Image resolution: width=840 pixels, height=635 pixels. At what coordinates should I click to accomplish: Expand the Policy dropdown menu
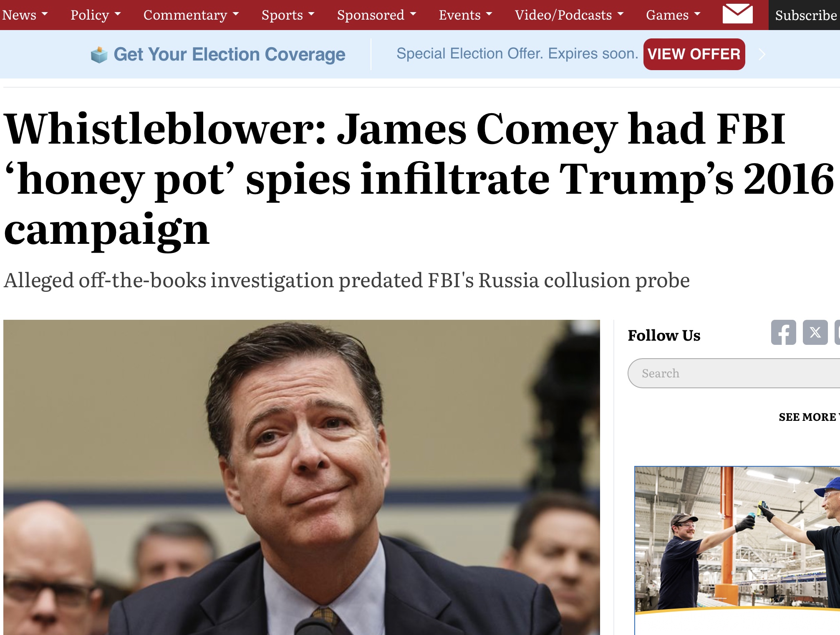[96, 15]
